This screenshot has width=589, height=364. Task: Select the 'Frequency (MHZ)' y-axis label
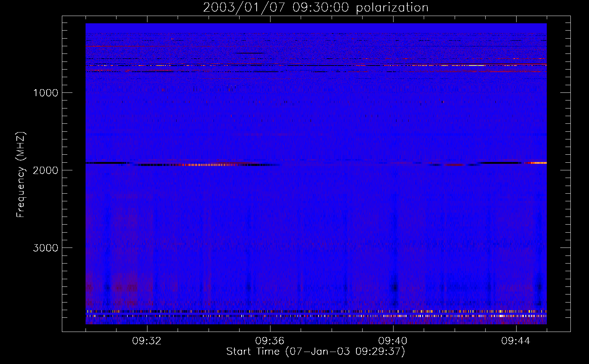pyautogui.click(x=21, y=174)
